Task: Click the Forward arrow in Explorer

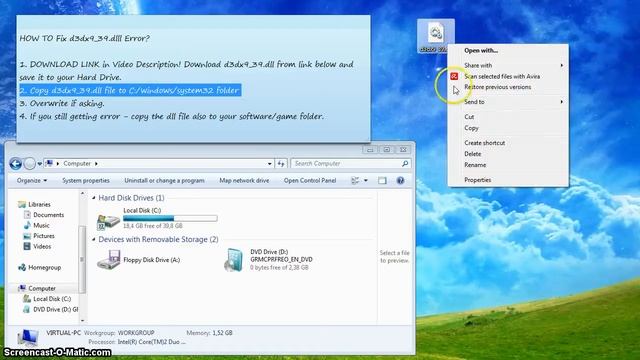Action: point(29,164)
